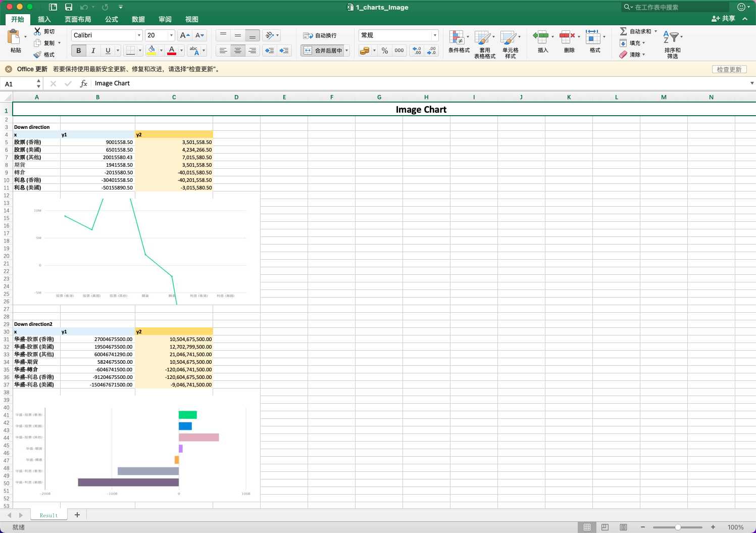Click the Copy icon
This screenshot has height=533, width=756.
[37, 43]
